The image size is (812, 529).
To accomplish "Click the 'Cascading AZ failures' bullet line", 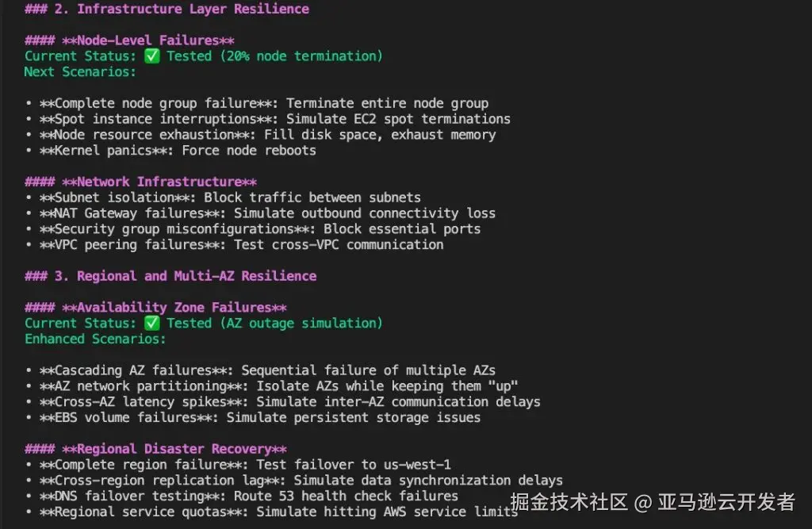I will coord(260,370).
